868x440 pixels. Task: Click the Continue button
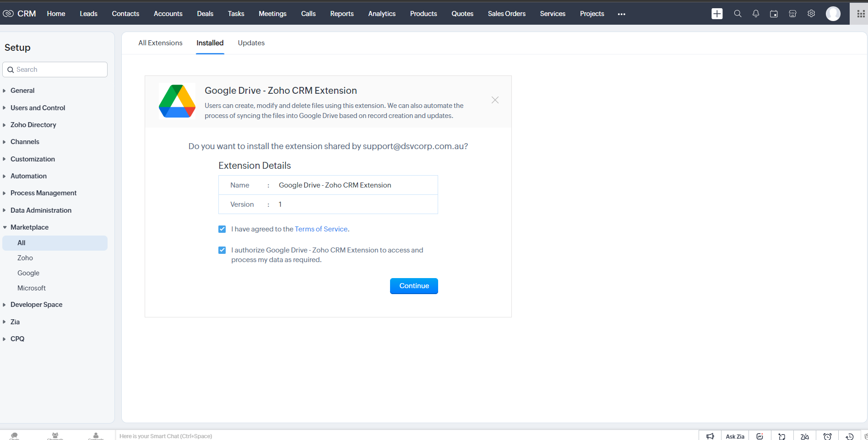tap(414, 286)
